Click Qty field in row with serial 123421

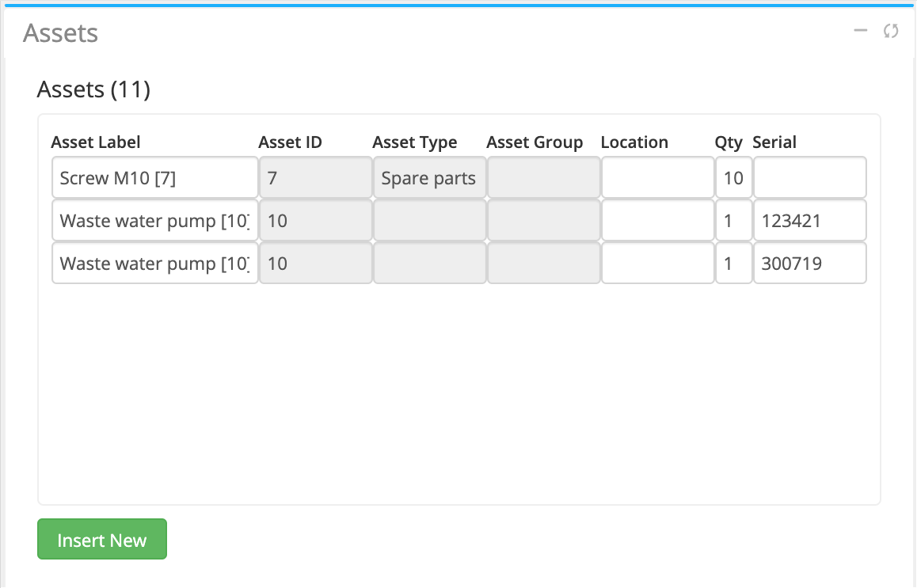tap(733, 221)
